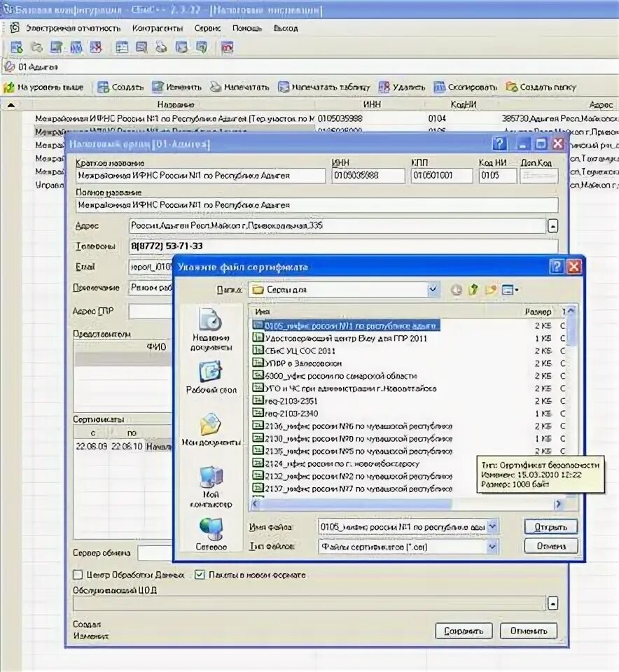Click the printer icon in the top toolbar
Image resolution: width=619 pixels, height=672 pixels.
tap(161, 47)
